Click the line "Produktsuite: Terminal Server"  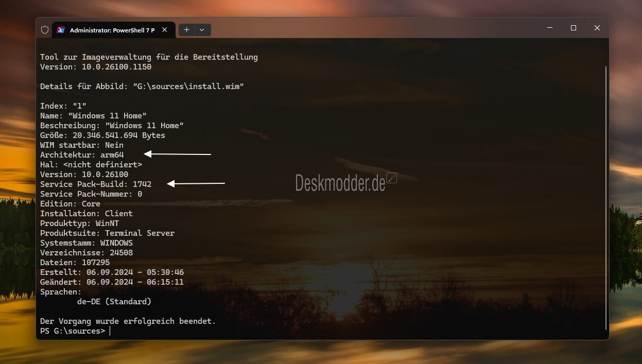pyautogui.click(x=107, y=233)
